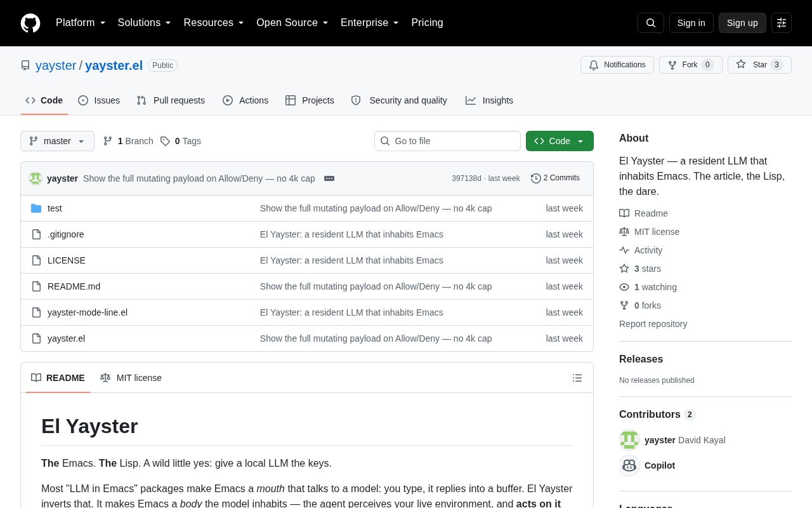
Task: Open the master branch dropdown
Action: (57, 141)
